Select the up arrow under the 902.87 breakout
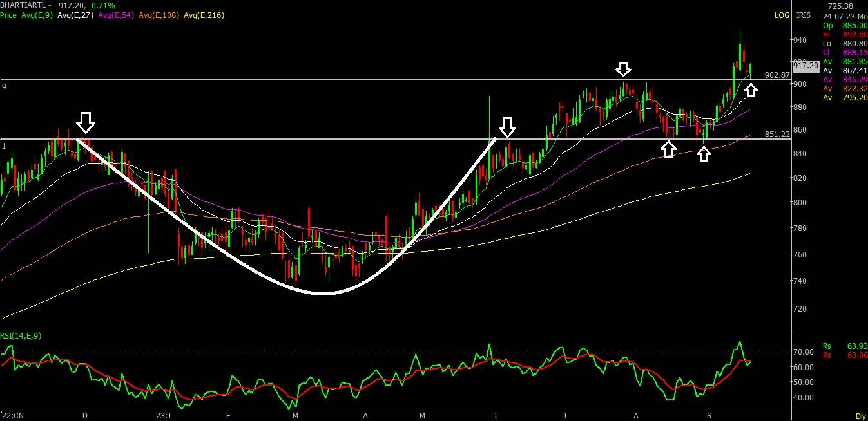 coord(751,89)
